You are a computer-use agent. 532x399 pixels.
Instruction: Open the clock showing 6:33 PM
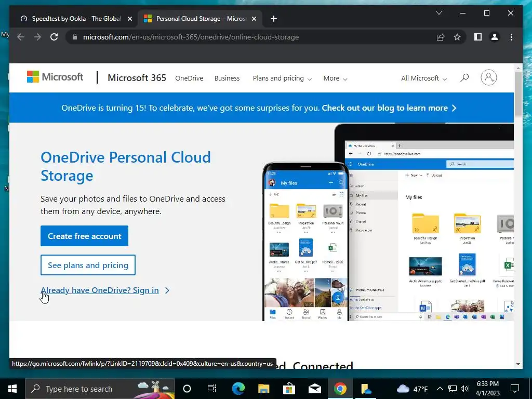pos(487,389)
